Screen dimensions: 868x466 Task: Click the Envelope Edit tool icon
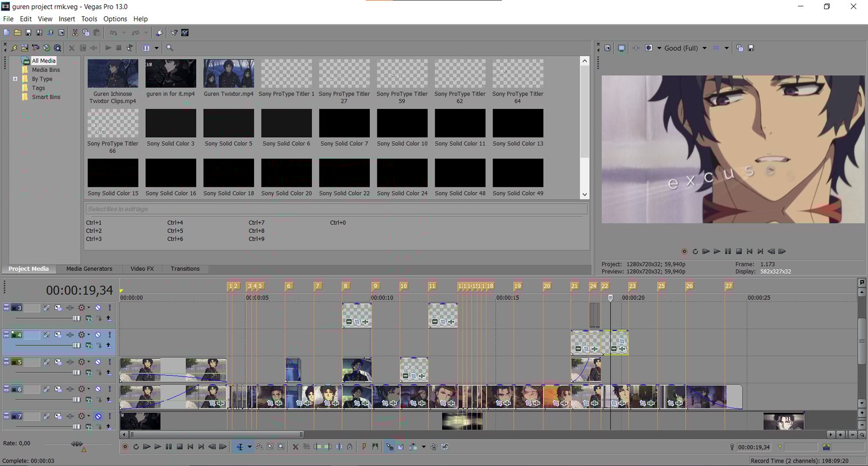pyautogui.click(x=259, y=446)
